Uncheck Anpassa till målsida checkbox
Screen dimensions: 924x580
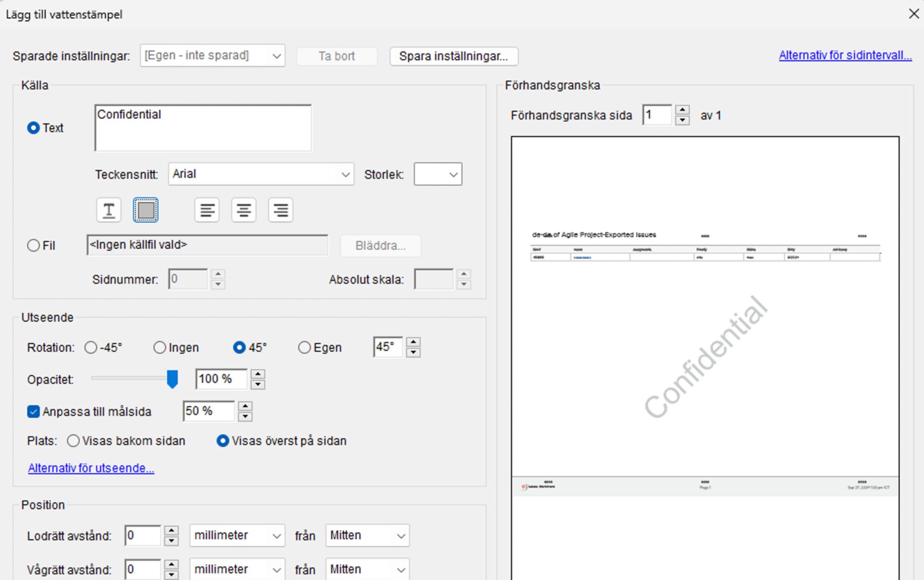coord(33,412)
